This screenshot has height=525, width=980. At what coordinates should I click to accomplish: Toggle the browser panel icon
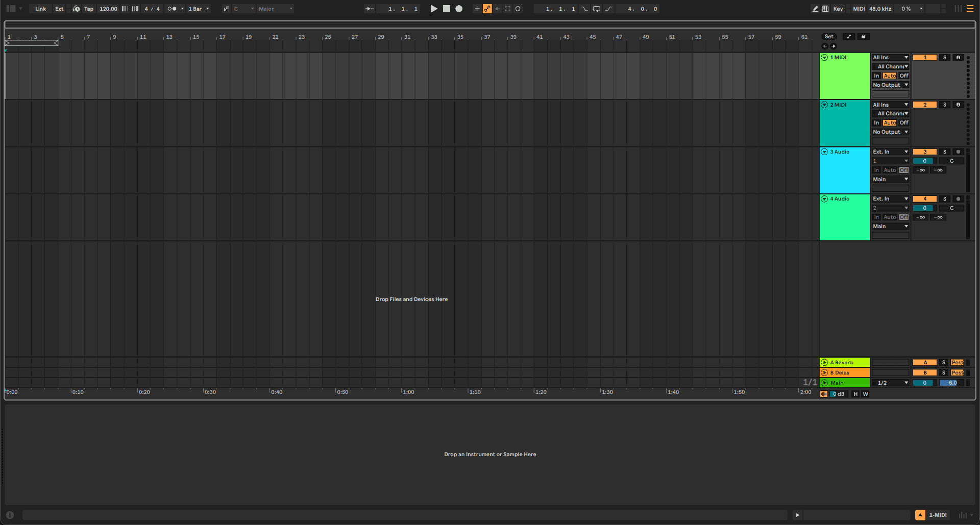click(11, 9)
